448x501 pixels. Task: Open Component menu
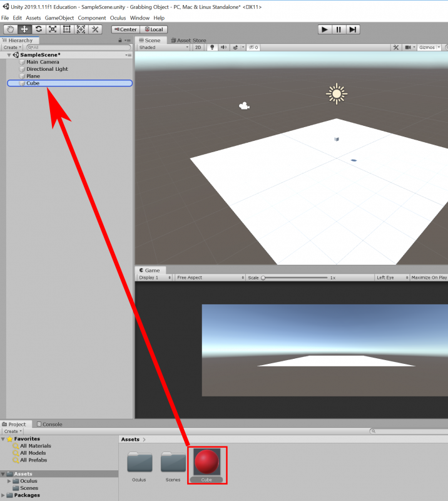[91, 18]
